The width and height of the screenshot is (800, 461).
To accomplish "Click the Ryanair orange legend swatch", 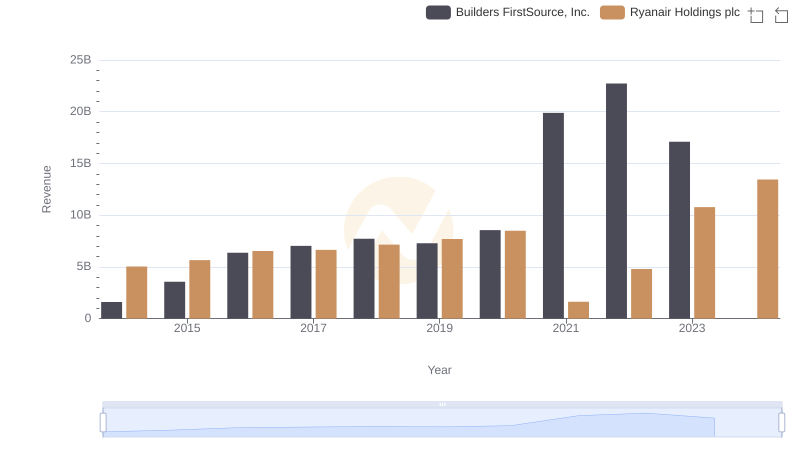I will [612, 12].
